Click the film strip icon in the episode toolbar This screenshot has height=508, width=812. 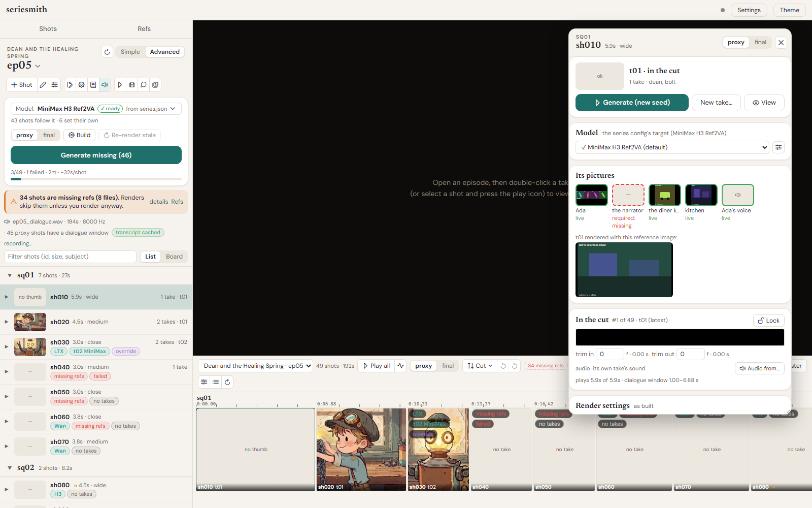pos(132,85)
